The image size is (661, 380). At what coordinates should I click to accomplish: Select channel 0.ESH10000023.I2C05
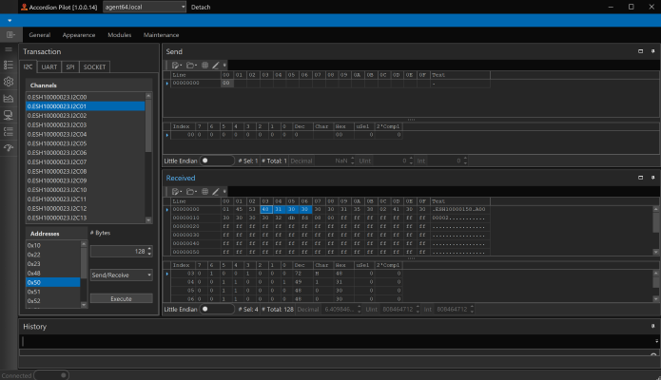pyautogui.click(x=85, y=143)
